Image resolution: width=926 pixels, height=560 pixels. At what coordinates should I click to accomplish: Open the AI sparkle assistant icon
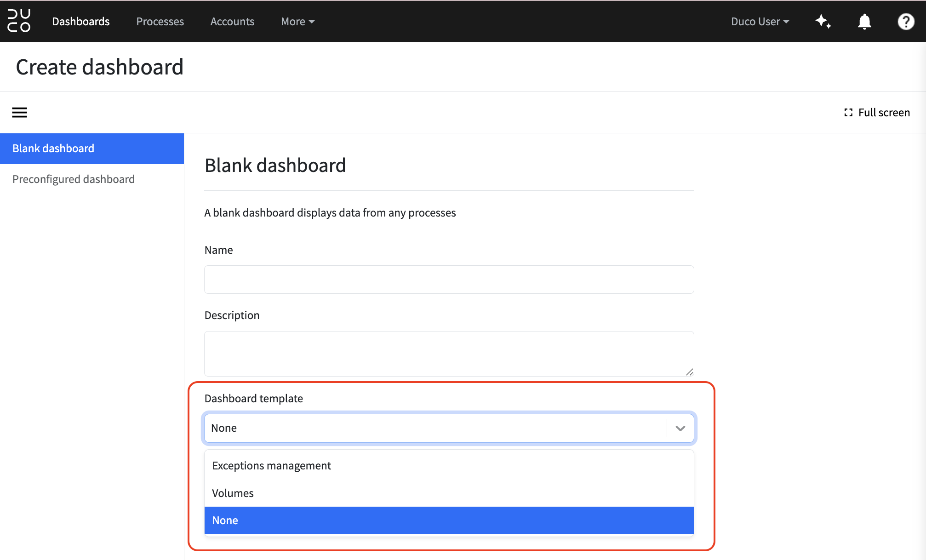click(x=823, y=22)
